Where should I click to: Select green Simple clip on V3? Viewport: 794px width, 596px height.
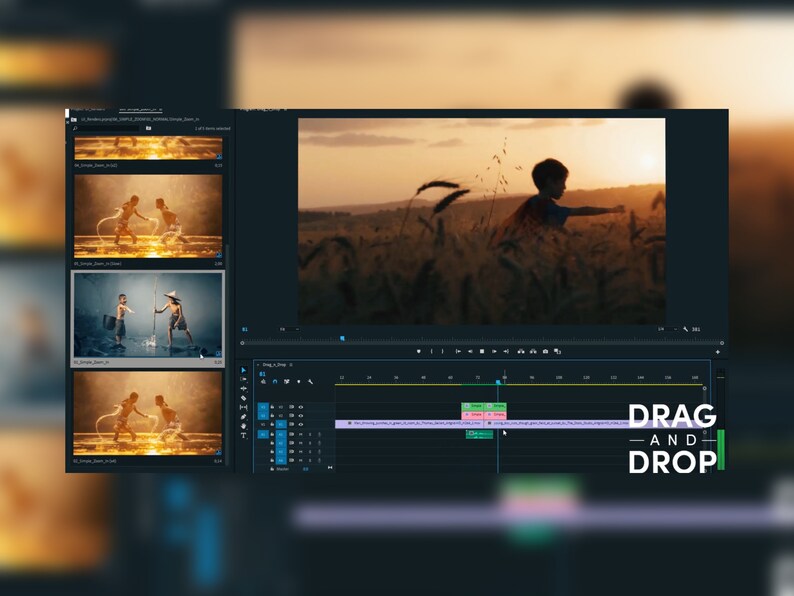(472, 406)
